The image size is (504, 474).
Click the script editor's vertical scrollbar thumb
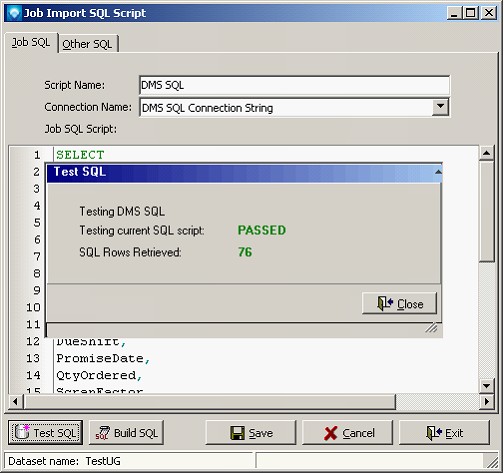(487, 211)
